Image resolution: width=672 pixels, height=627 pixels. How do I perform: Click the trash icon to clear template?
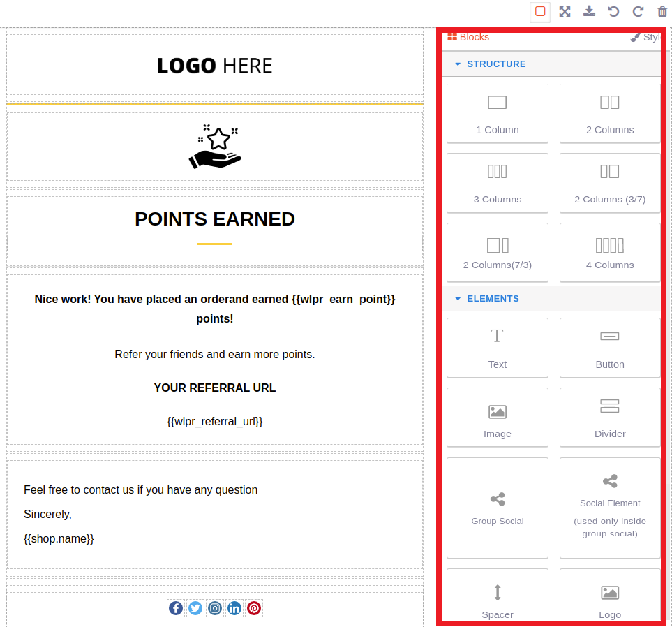[662, 12]
